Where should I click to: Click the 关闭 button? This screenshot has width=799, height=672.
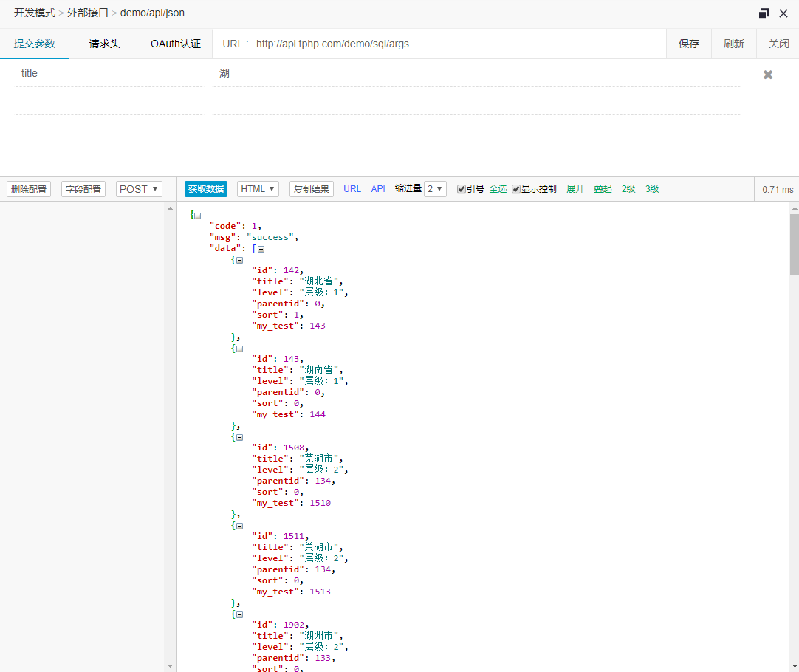(778, 44)
